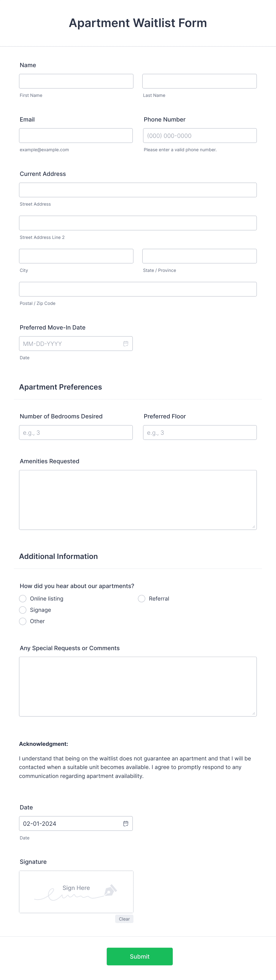Image resolution: width=276 pixels, height=980 pixels.
Task: Click the Last Name input field
Action: tap(199, 81)
